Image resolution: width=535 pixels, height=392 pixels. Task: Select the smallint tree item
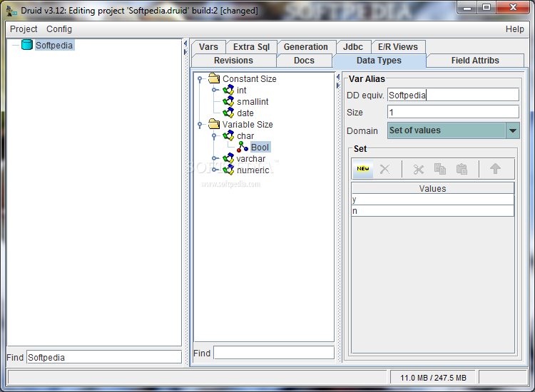[253, 102]
